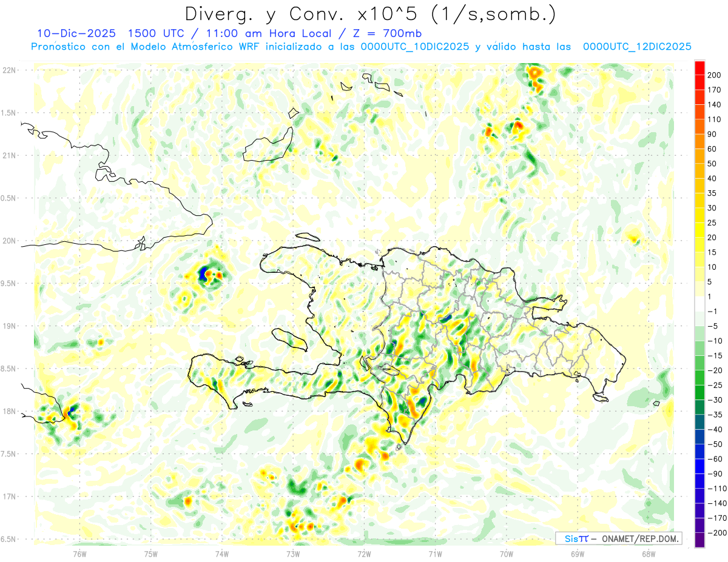Click the "75W" longitude label
Viewport: 728px width, 562px height.
pyautogui.click(x=151, y=554)
